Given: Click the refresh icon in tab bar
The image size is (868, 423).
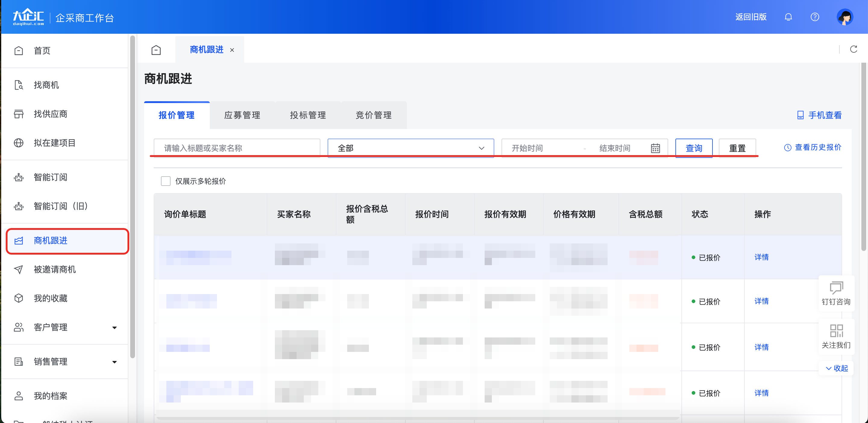Looking at the screenshot, I should pos(853,49).
